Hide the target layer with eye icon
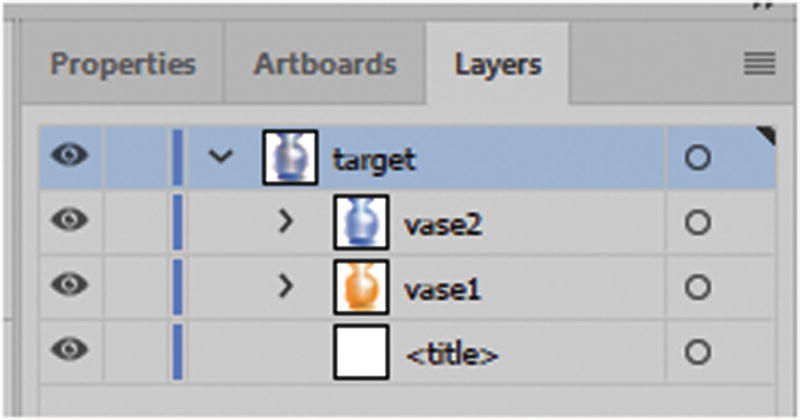800x420 pixels. click(x=69, y=157)
